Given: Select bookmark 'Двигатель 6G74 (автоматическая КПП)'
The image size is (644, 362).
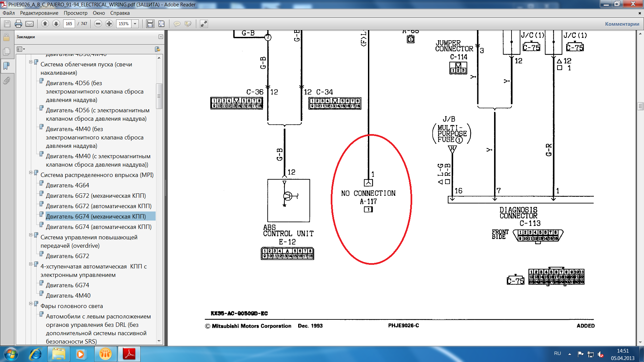Looking at the screenshot, I should [x=99, y=227].
